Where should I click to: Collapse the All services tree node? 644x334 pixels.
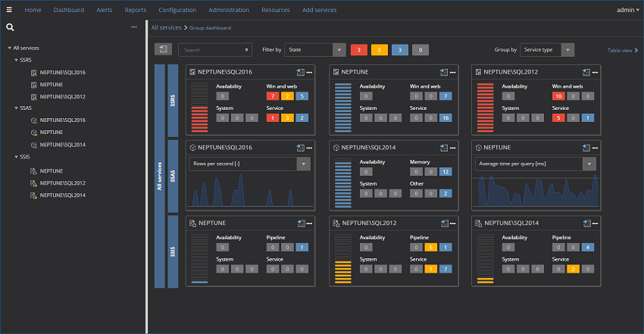coord(9,48)
